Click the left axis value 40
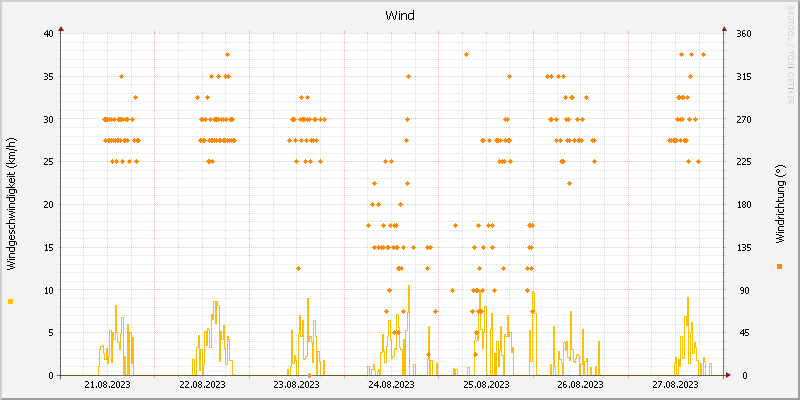The image size is (800, 400). [48, 34]
